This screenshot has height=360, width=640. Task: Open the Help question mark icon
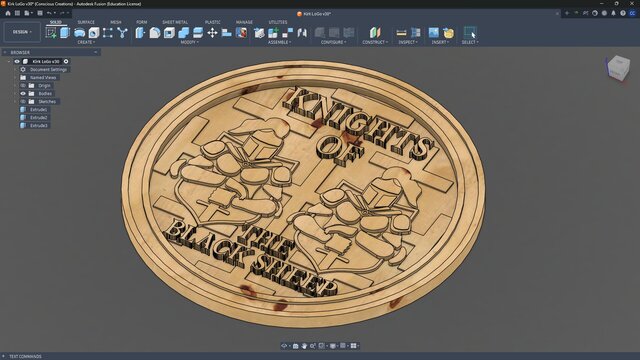pyautogui.click(x=622, y=13)
